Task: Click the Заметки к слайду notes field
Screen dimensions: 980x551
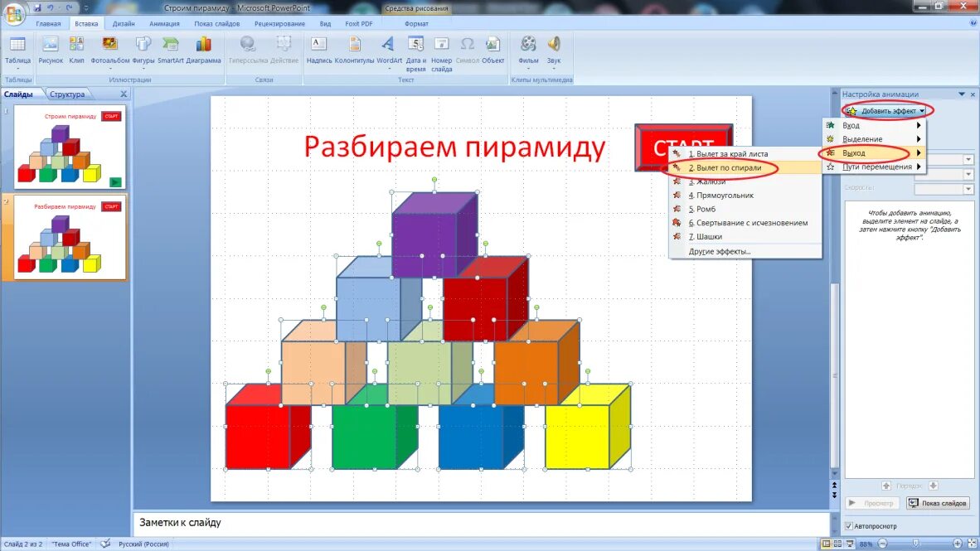Action: (481, 523)
